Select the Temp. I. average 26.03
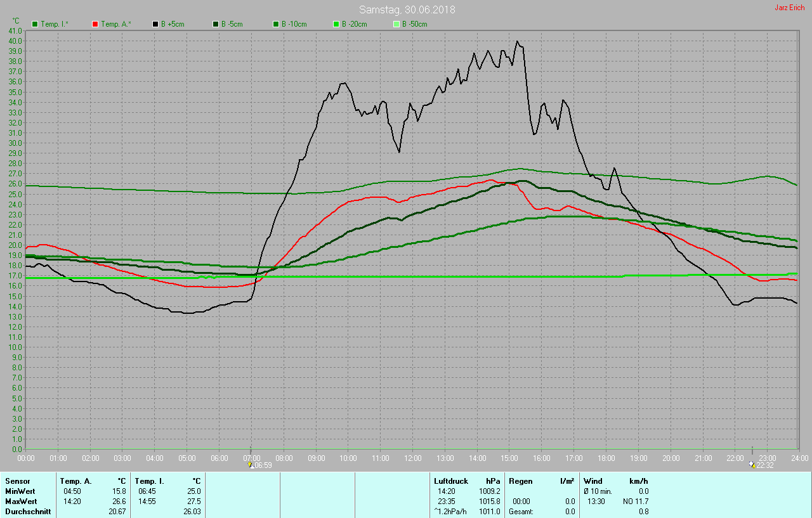The width and height of the screenshot is (812, 518). (192, 512)
